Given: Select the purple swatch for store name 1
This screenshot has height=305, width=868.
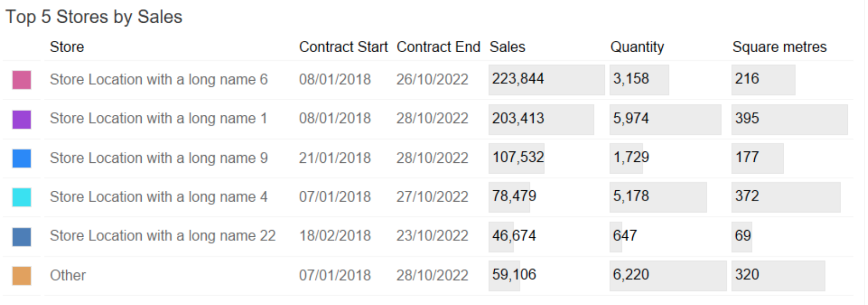Looking at the screenshot, I should pyautogui.click(x=22, y=119).
